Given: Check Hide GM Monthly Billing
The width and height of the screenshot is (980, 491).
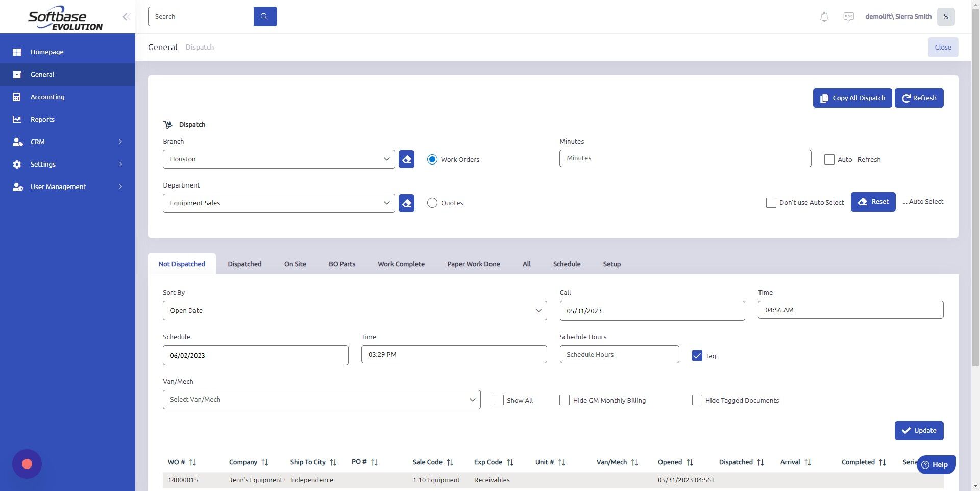Looking at the screenshot, I should (564, 400).
